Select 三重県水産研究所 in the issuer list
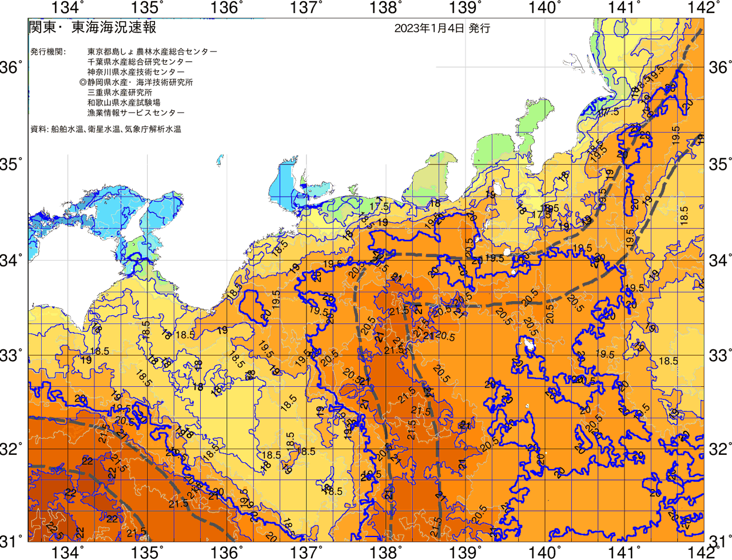This screenshot has height=560, width=732. [120, 93]
